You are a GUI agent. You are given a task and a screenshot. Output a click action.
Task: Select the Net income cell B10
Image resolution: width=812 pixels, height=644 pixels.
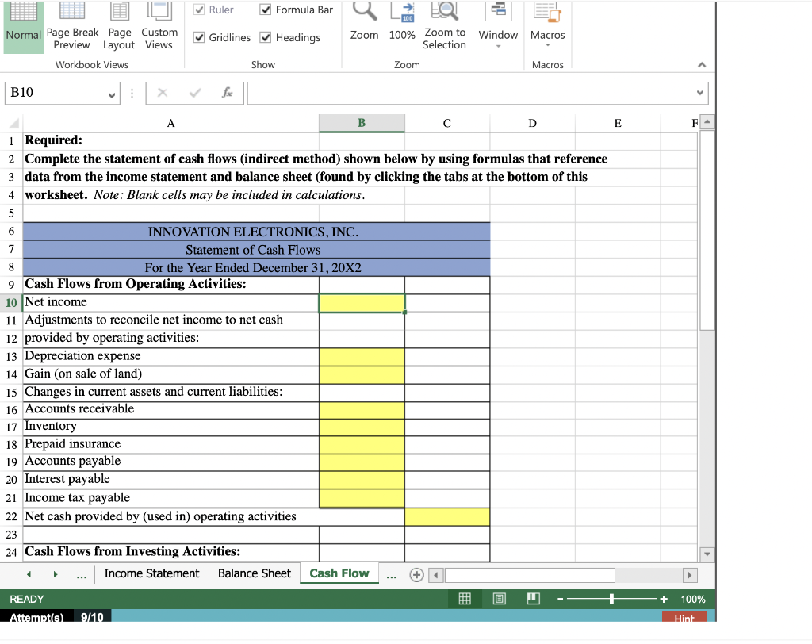362,303
